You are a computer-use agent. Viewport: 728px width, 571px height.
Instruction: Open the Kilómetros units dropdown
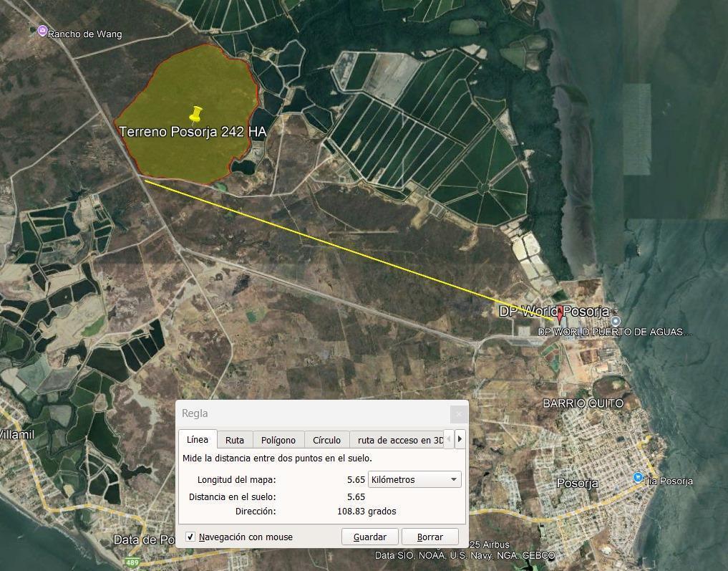coord(414,479)
